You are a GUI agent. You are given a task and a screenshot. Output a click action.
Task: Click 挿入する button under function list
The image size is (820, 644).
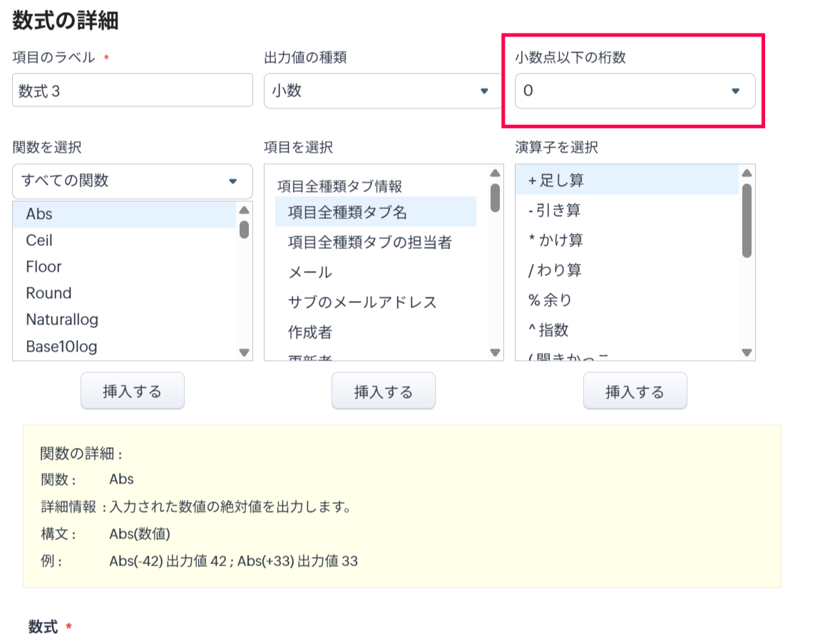(133, 392)
